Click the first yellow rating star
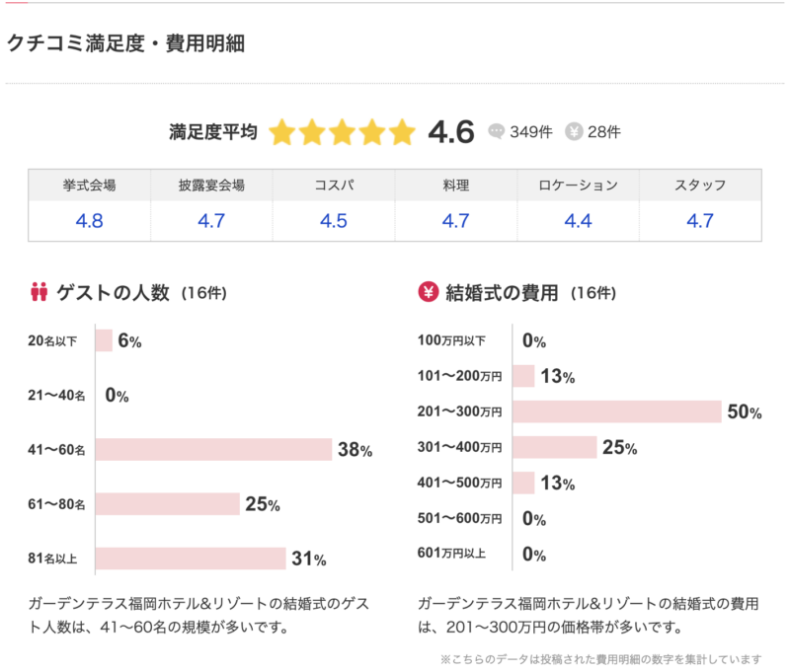This screenshot has height=672, width=790. pyautogui.click(x=282, y=132)
